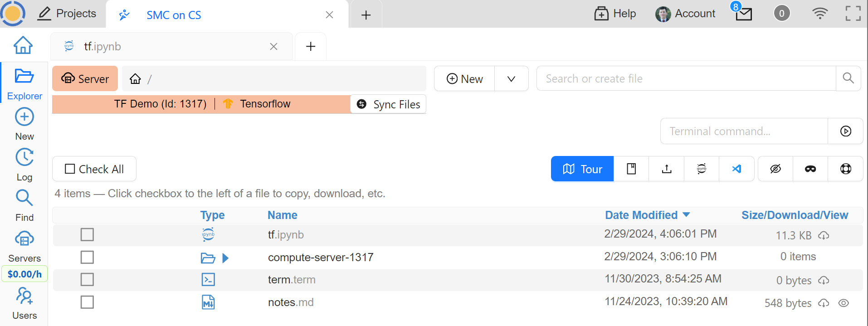Click the run terminal command play icon
The image size is (868, 326).
tap(845, 131)
